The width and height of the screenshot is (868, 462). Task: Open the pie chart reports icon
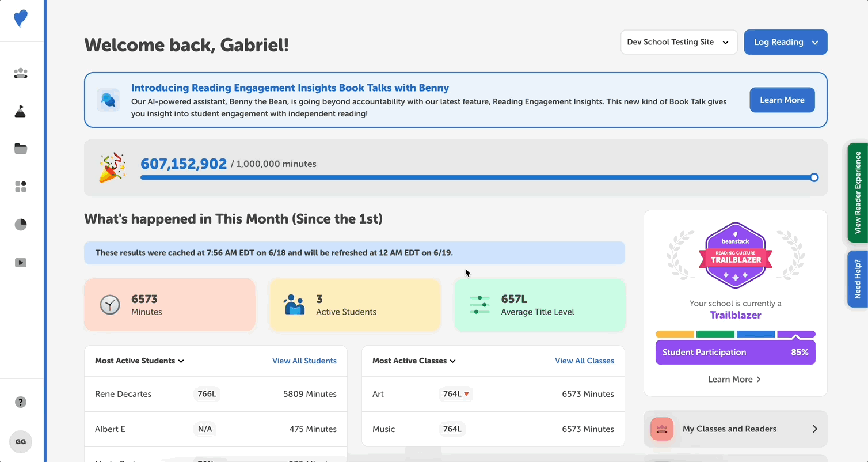(x=21, y=225)
